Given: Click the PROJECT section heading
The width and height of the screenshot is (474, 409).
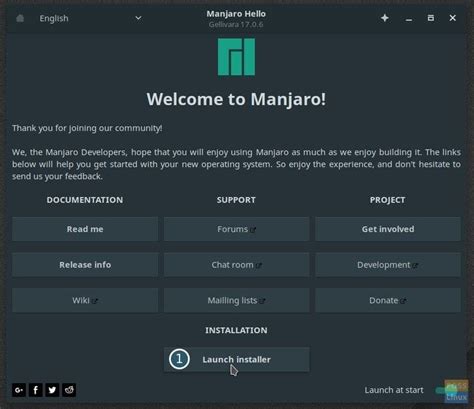Looking at the screenshot, I should coord(387,200).
